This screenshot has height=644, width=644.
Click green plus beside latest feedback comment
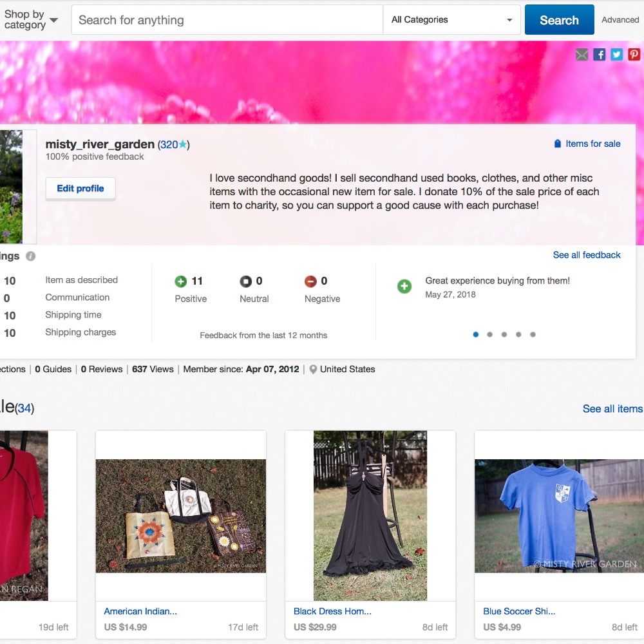(x=404, y=287)
